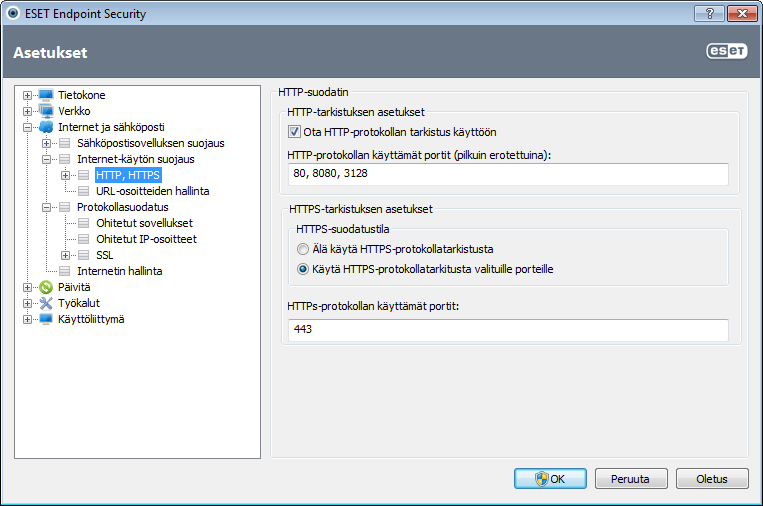Select Ohitetut IP-osoitteet tree item
This screenshot has width=763, height=506.
[146, 239]
